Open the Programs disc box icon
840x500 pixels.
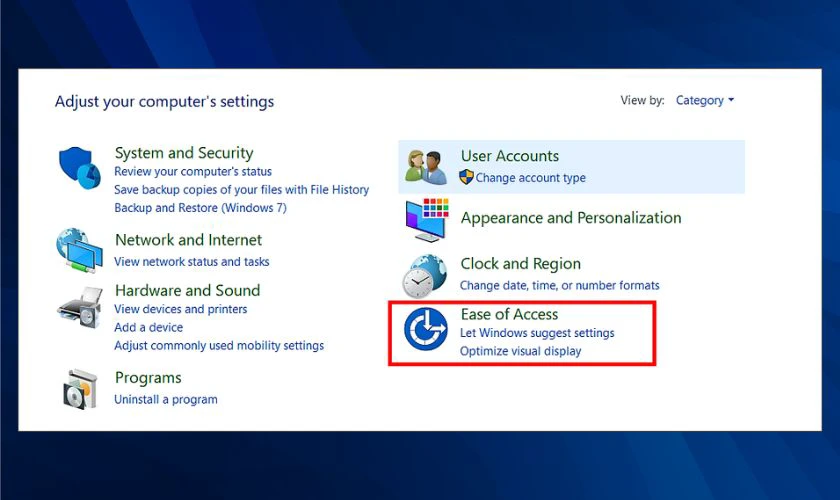coord(80,390)
